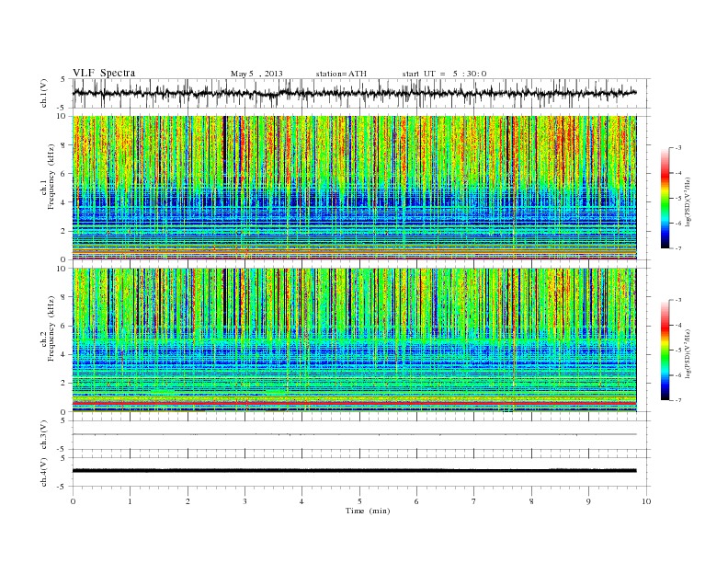Click time-axis tick label "7"

tap(473, 501)
